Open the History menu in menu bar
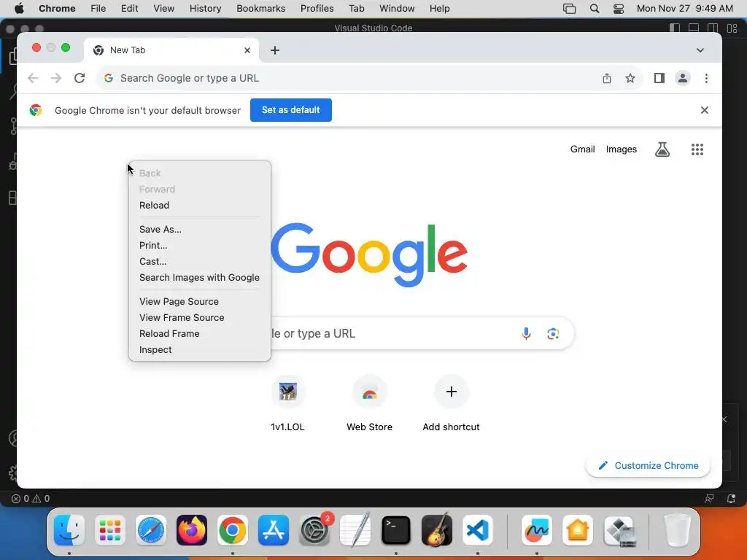 [x=205, y=9]
